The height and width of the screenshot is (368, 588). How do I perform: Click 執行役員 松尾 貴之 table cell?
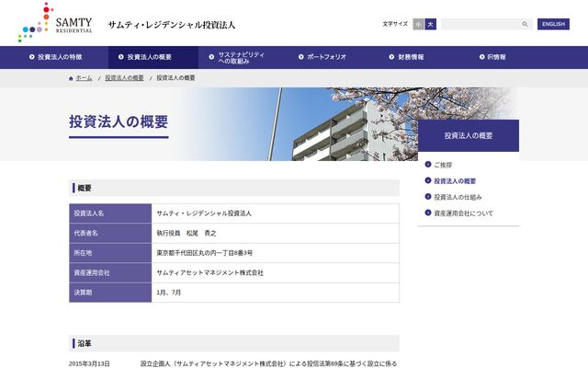[x=276, y=233]
